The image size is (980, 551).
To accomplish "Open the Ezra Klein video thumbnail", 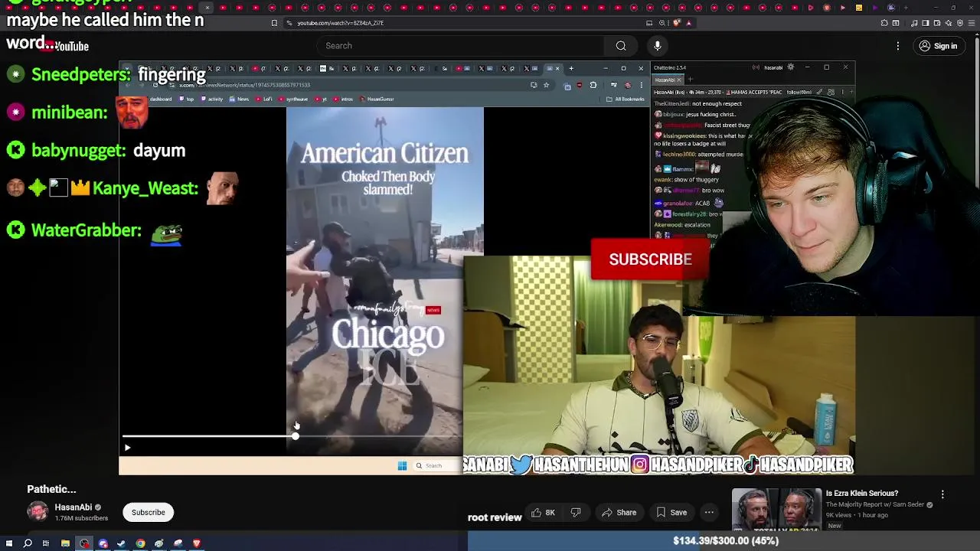I will coord(776,510).
